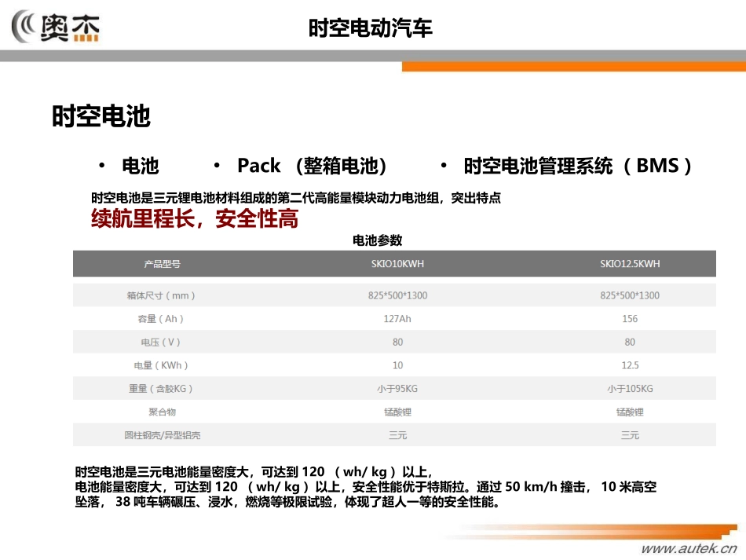Click 三元 in the SKIO12.5KWH column
The width and height of the screenshot is (746, 560).
click(x=630, y=435)
